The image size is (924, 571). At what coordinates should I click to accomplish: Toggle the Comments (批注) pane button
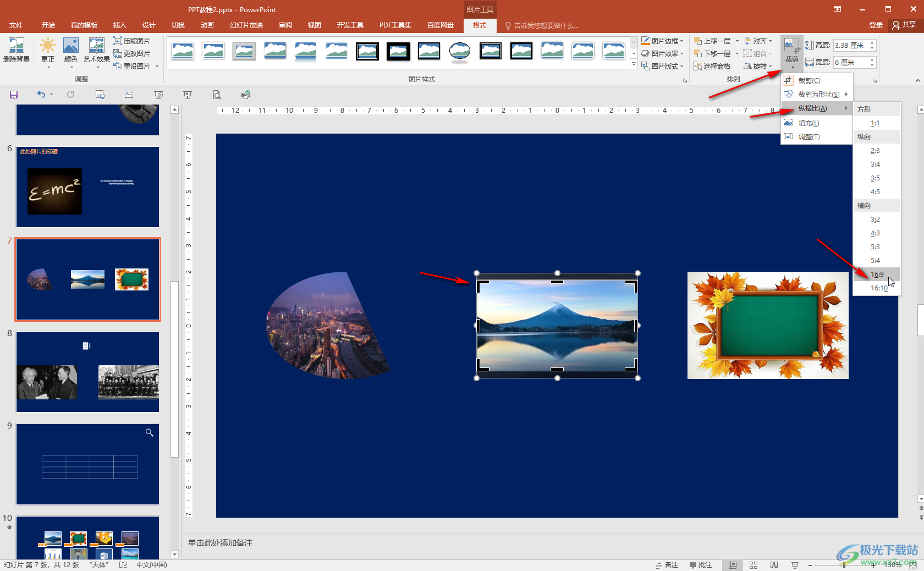click(701, 565)
